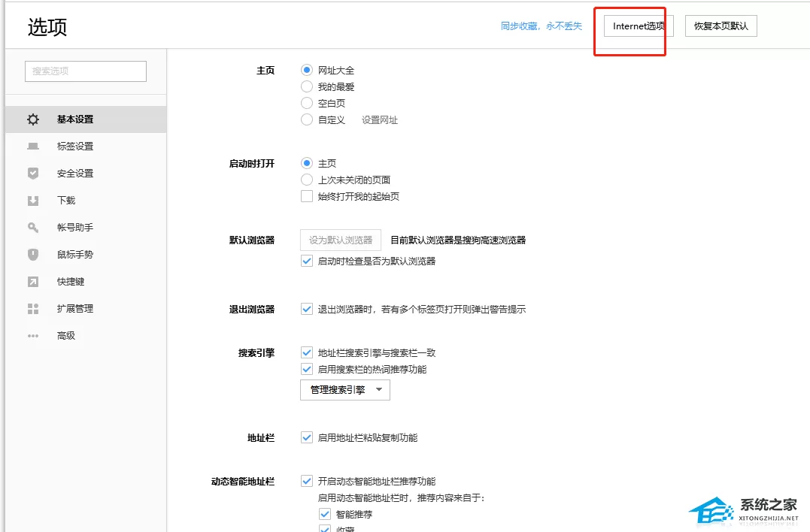This screenshot has width=810, height=532.
Task: Toggle 启用搜索栏的热词推荐功能 checkbox
Action: point(307,369)
